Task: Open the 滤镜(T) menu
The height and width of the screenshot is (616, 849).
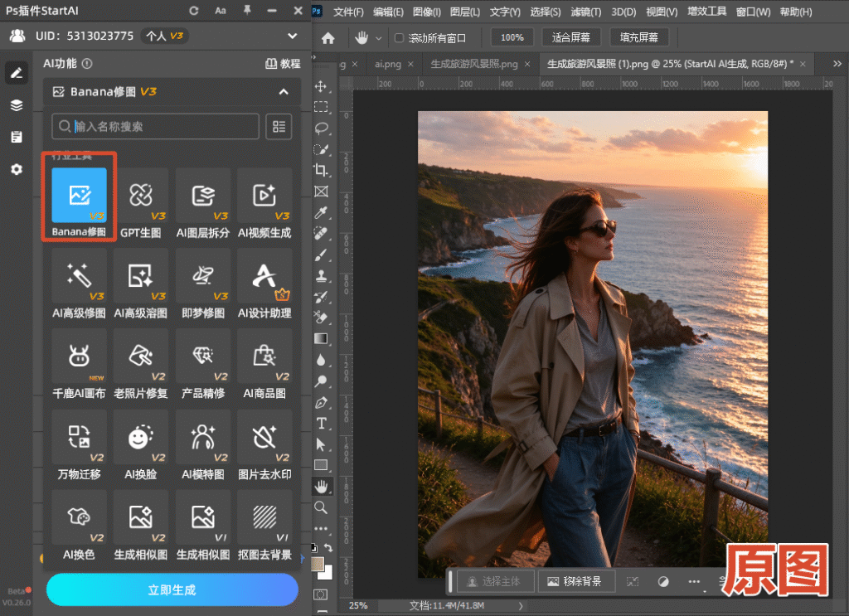Action: tap(586, 12)
